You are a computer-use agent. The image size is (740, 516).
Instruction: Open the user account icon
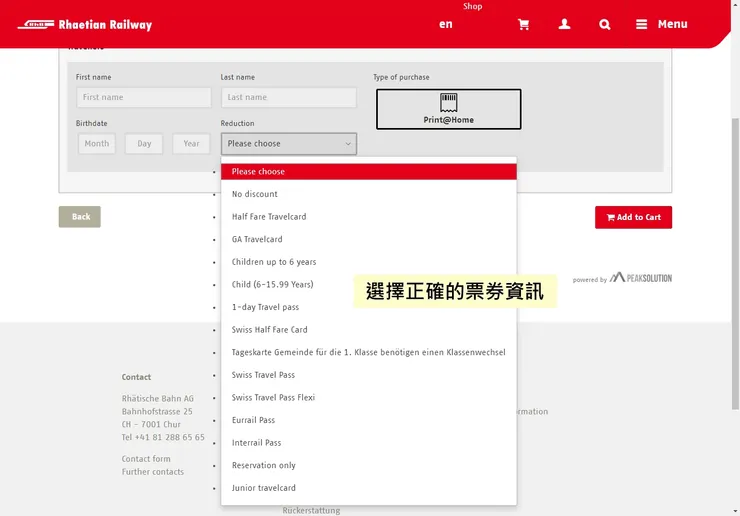pos(564,24)
